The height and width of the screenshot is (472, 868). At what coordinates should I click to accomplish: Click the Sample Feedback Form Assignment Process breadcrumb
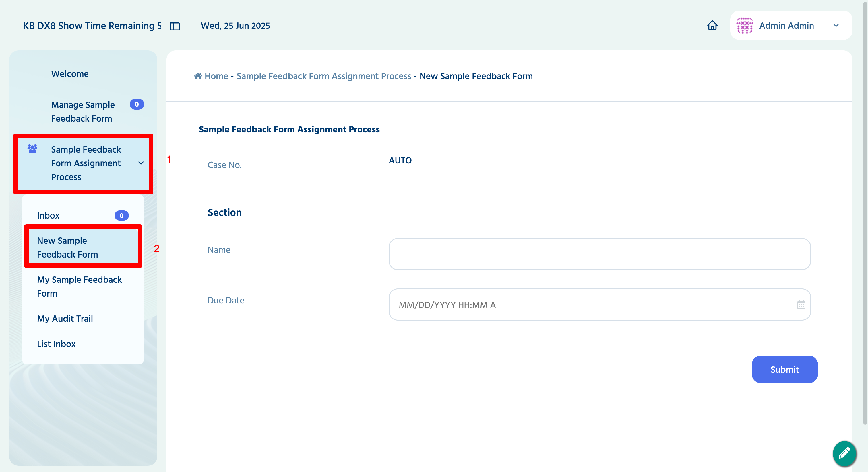[x=324, y=76]
